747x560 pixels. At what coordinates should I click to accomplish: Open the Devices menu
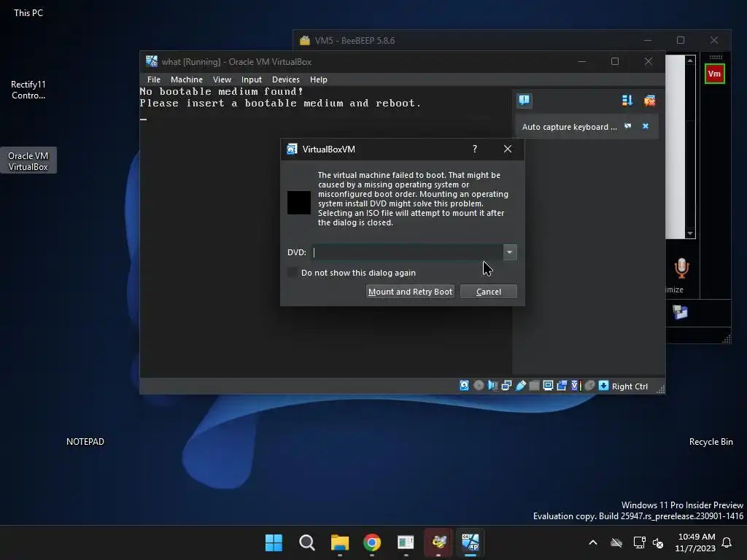pyautogui.click(x=286, y=79)
